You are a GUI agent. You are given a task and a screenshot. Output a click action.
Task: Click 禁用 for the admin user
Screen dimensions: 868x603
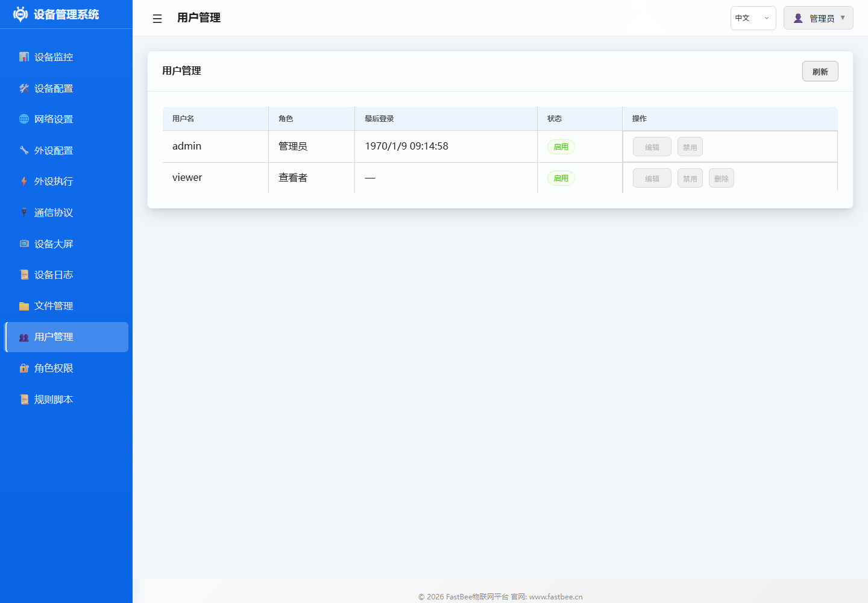click(690, 147)
